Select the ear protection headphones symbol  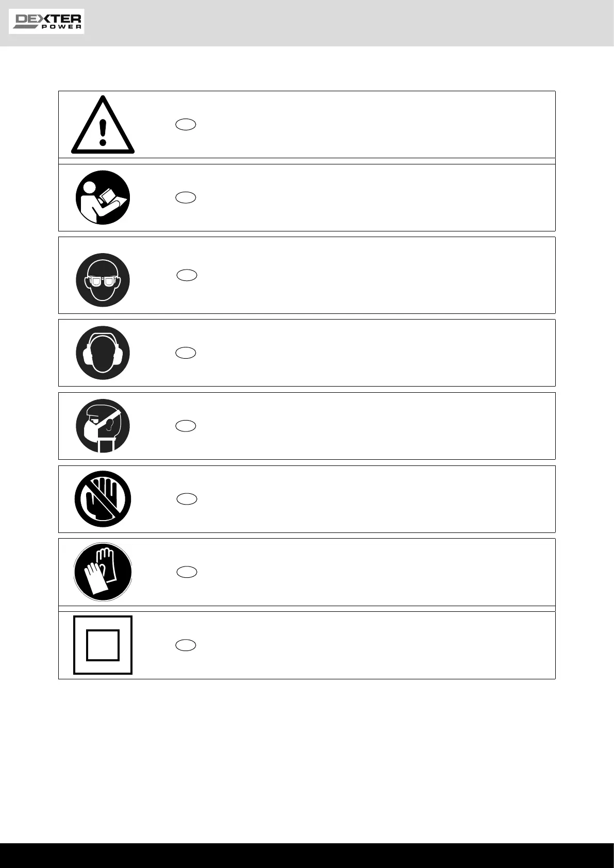pyautogui.click(x=103, y=353)
